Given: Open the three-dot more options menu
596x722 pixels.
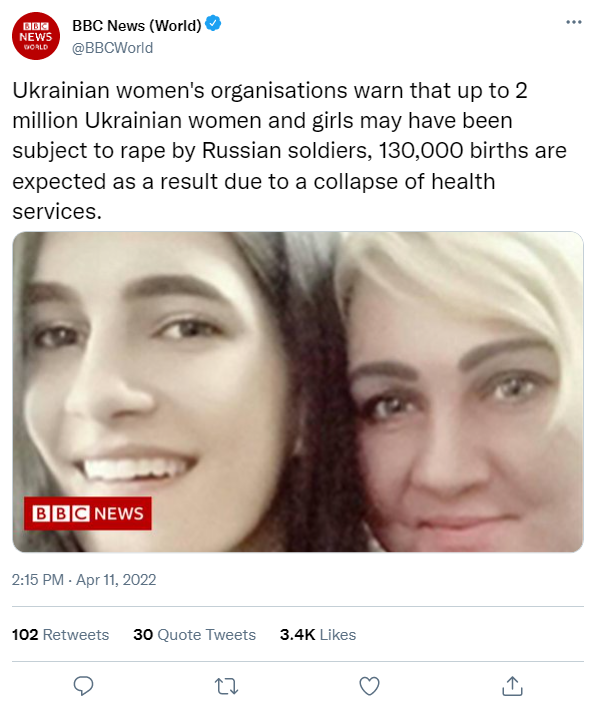Looking at the screenshot, I should click(573, 22).
